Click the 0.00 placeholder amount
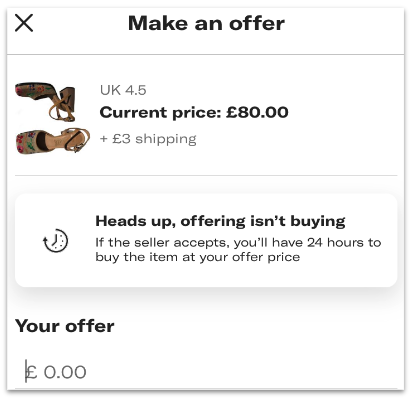Screen dimensions: 415x402 [x=65, y=372]
